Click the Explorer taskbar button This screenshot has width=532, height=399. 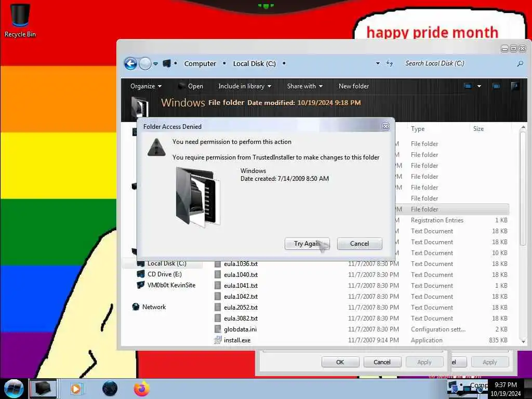43,389
